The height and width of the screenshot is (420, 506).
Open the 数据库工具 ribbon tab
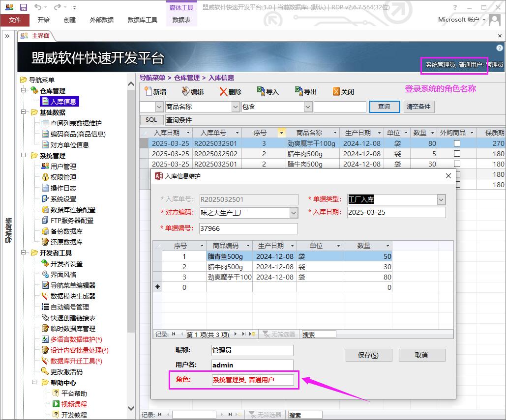[x=143, y=20]
